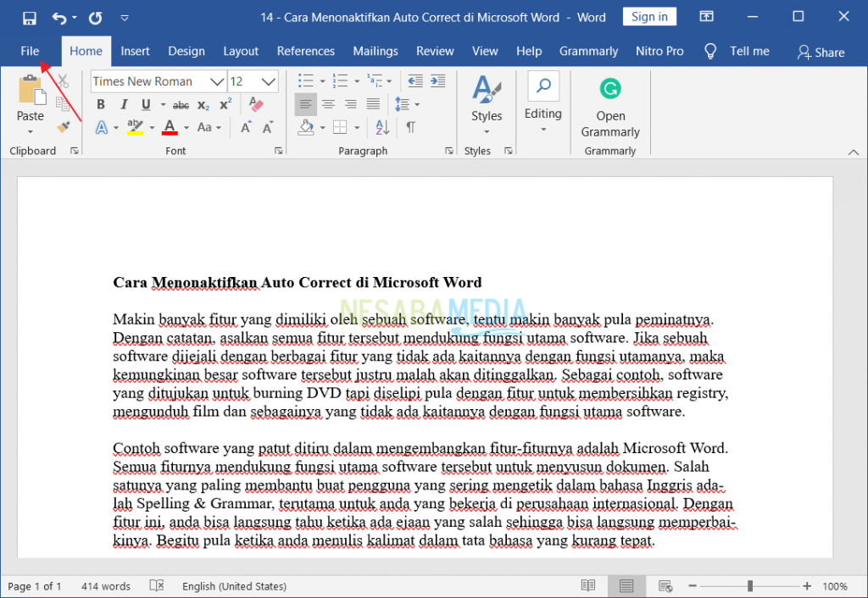
Task: Click the Sort icon in Paragraph group
Action: (x=381, y=127)
